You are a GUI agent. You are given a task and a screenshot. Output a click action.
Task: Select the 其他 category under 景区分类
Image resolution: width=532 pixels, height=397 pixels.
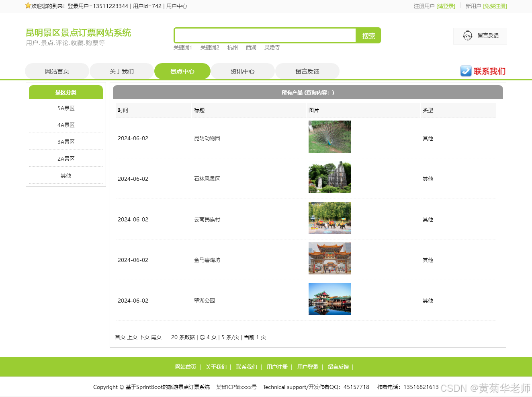(x=65, y=176)
